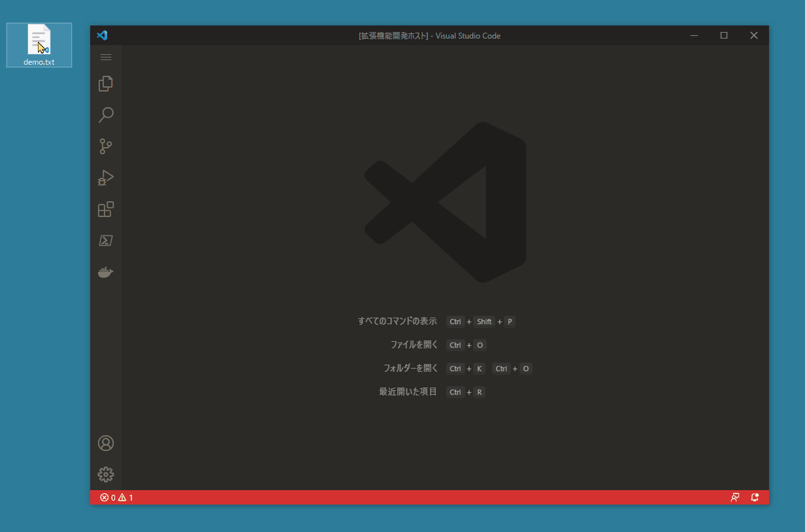Click the P key hint
805x532 pixels.
510,322
